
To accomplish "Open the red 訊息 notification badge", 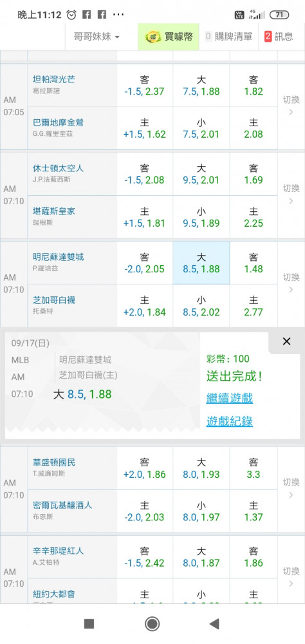I will 268,37.
